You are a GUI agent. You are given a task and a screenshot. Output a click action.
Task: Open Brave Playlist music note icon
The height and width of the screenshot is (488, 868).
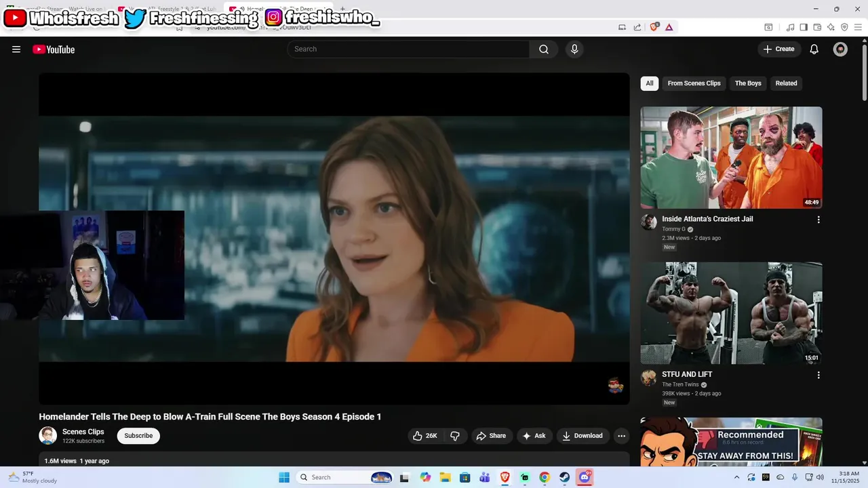point(790,27)
